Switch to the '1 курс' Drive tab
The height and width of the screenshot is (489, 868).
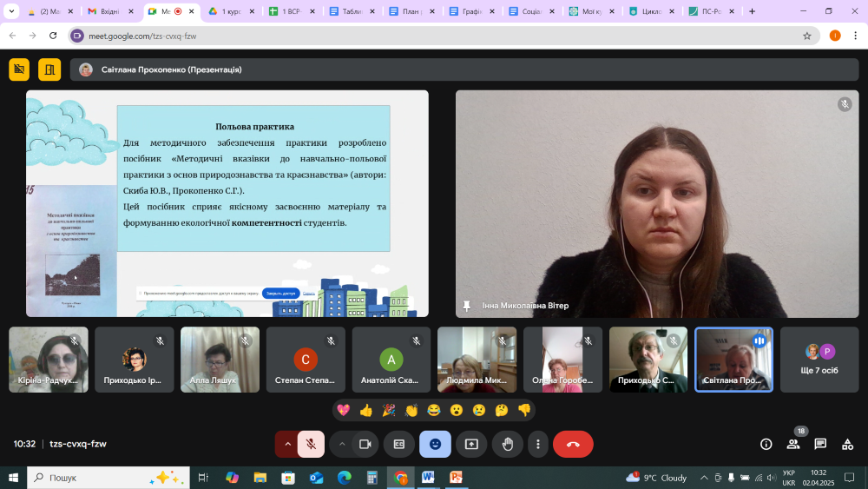[x=232, y=11]
